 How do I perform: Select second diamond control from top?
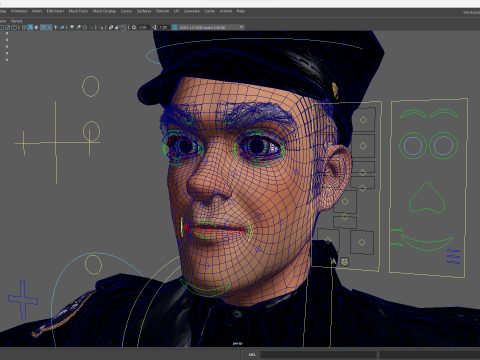pyautogui.click(x=363, y=146)
